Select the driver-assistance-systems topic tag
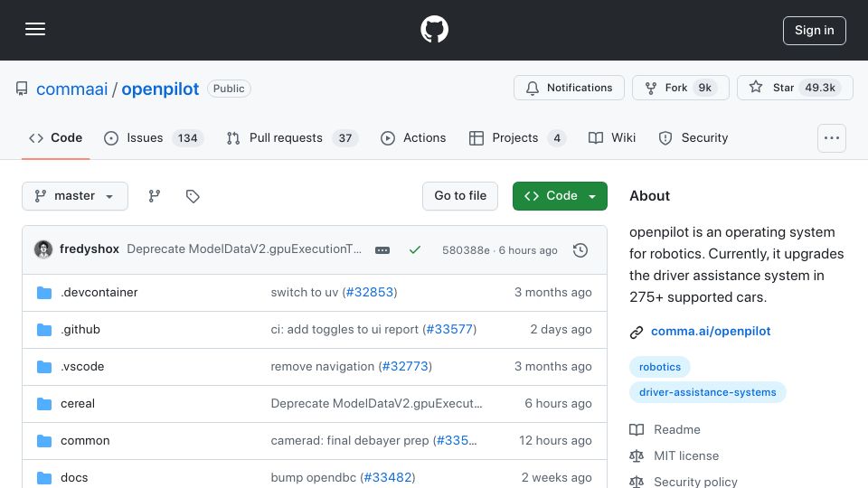This screenshot has width=868, height=488. 707,392
